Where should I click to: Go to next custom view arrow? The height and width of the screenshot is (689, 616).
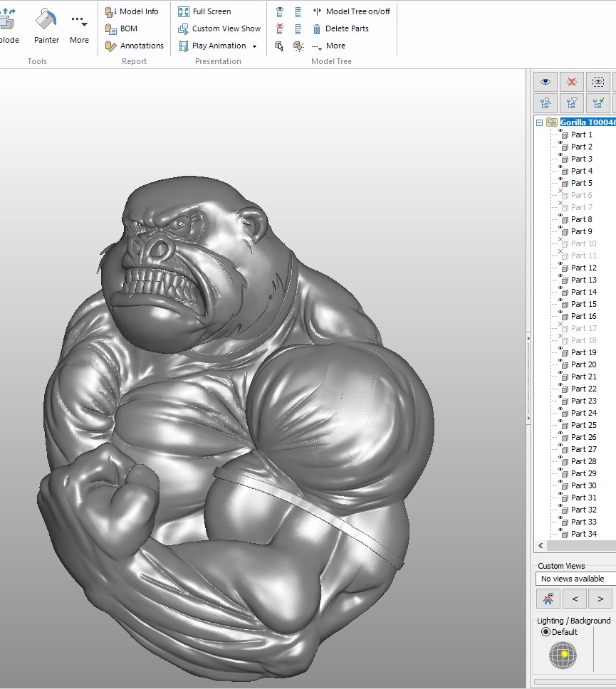pyautogui.click(x=600, y=599)
